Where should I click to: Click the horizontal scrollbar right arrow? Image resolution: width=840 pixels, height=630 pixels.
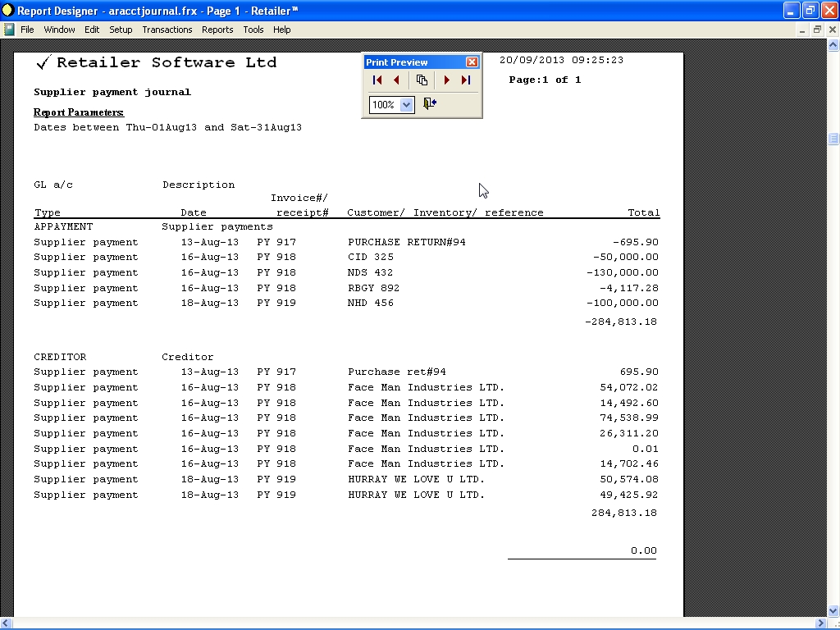[822, 623]
